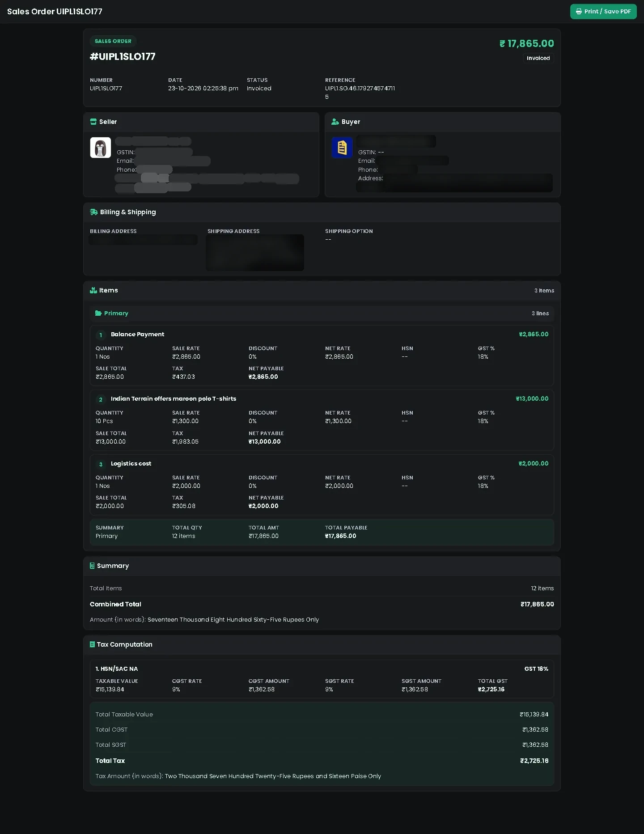The image size is (644, 834).
Task: Click the Combined Total ₹17,865.00 value
Action: (x=537, y=604)
